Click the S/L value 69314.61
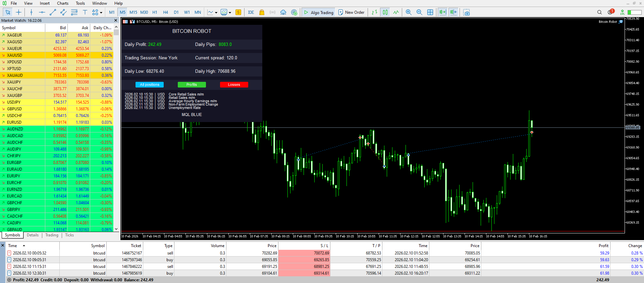The height and width of the screenshot is (283, 644). (321, 273)
